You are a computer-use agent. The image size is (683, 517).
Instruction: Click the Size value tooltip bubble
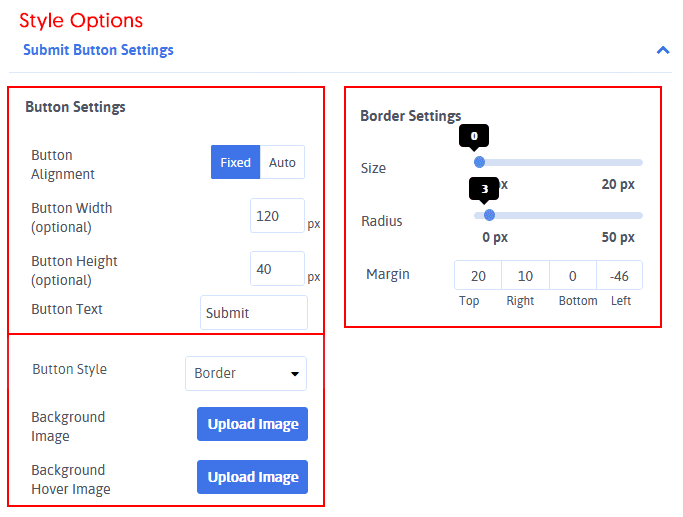[474, 135]
